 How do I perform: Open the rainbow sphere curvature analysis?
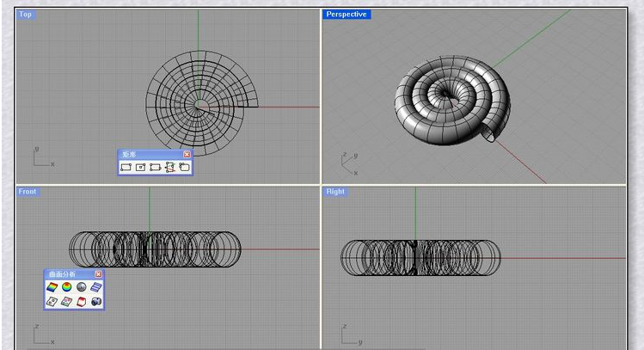[67, 286]
